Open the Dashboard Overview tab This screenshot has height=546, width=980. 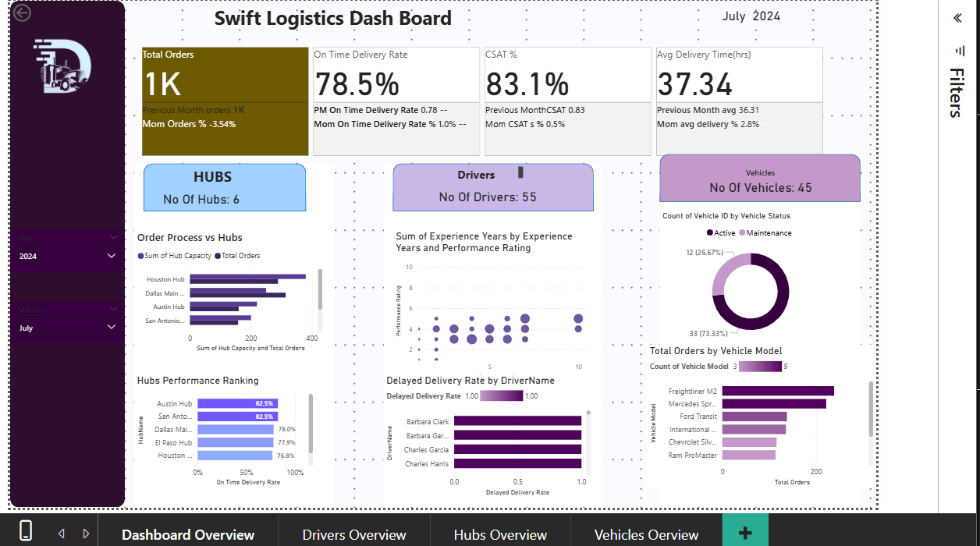pos(188,534)
